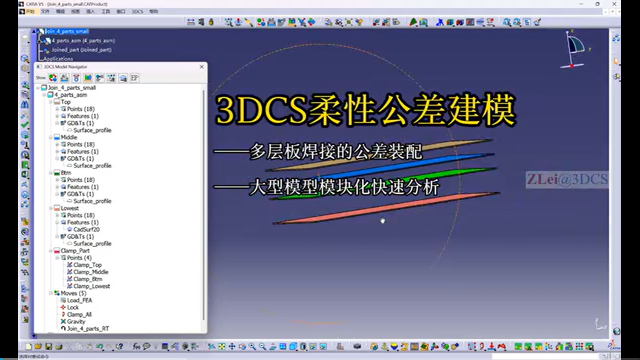Select Surface_profile under Top GD&Ts
This screenshot has width=640, height=360.
point(92,130)
